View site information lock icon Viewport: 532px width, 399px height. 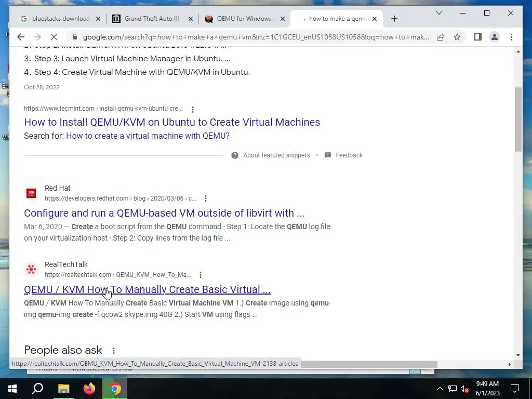pyautogui.click(x=75, y=37)
